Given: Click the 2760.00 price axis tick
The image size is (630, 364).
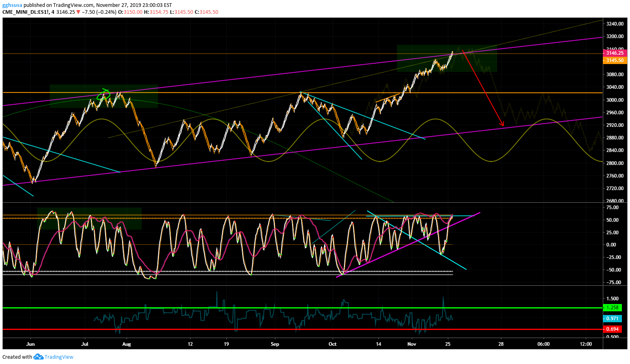Looking at the screenshot, I should click(615, 176).
